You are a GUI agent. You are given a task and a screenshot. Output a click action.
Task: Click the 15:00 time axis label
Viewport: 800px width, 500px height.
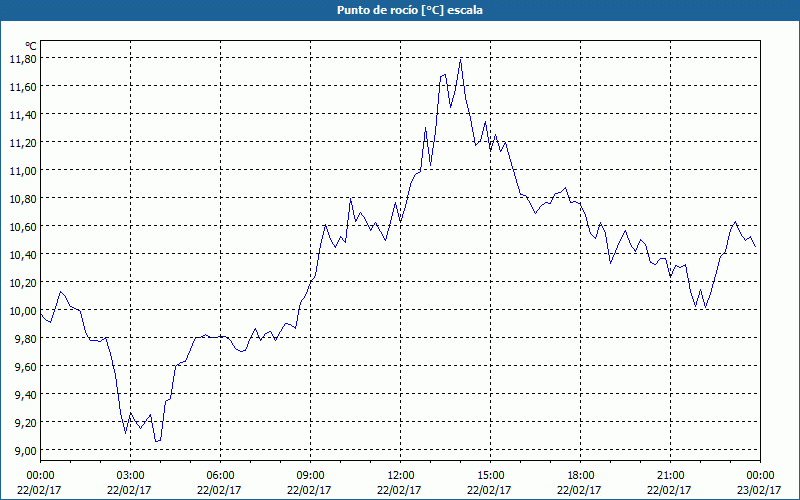pos(490,476)
